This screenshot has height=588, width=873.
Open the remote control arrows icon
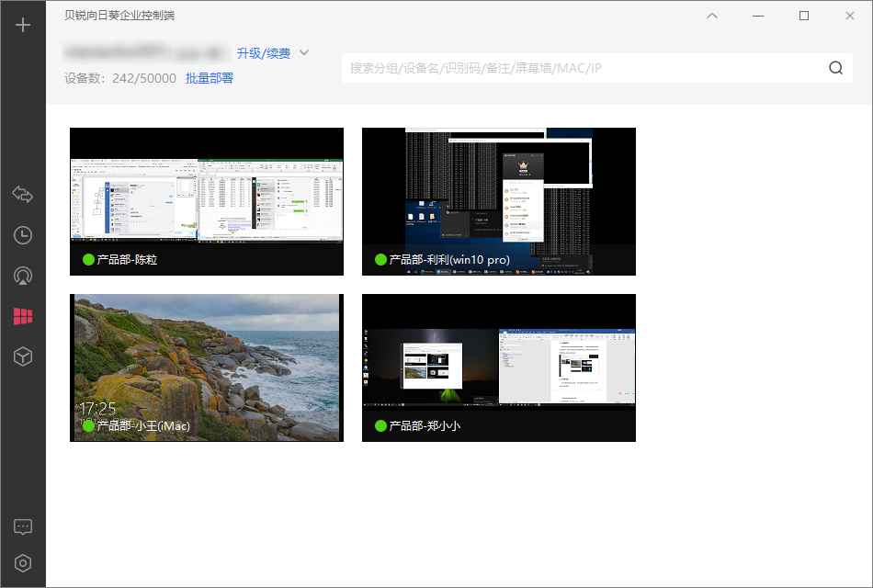point(23,195)
